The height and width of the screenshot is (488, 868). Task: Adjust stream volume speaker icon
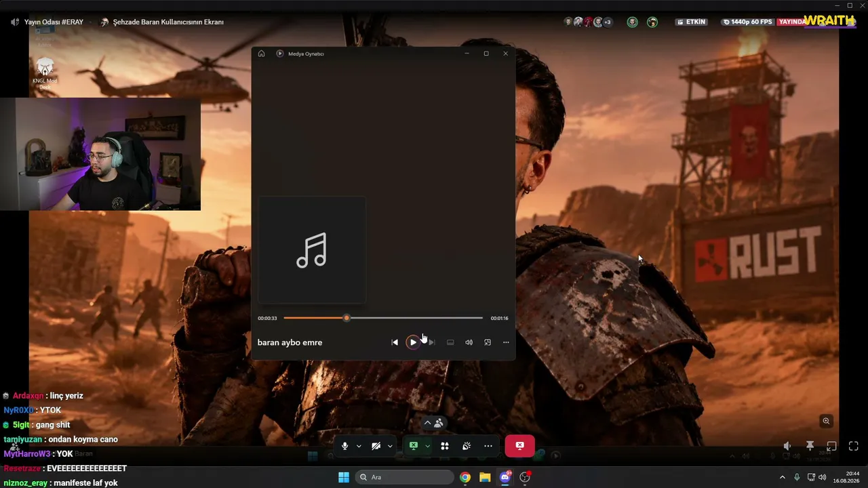787,446
